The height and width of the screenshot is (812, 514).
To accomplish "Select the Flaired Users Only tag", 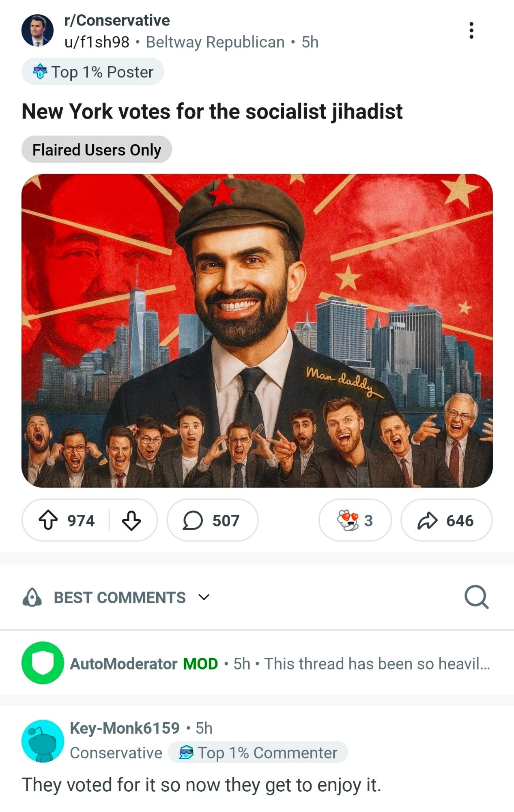I will point(97,149).
